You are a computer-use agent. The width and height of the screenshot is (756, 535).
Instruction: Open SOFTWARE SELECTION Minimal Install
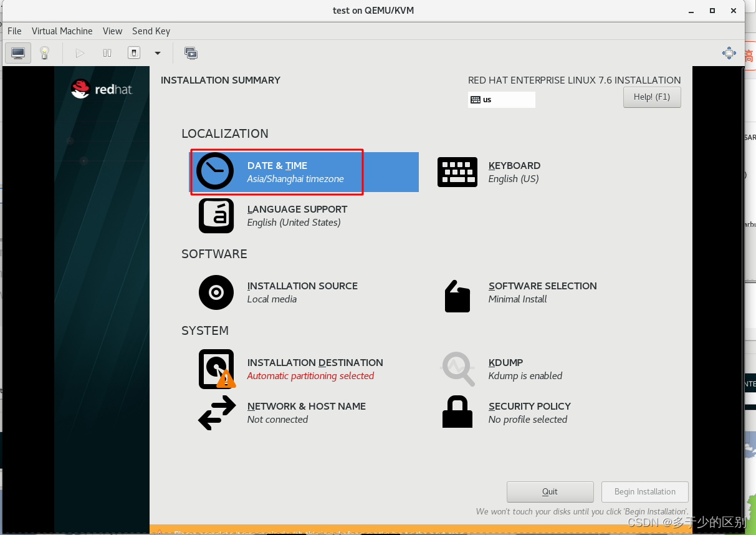click(542, 292)
